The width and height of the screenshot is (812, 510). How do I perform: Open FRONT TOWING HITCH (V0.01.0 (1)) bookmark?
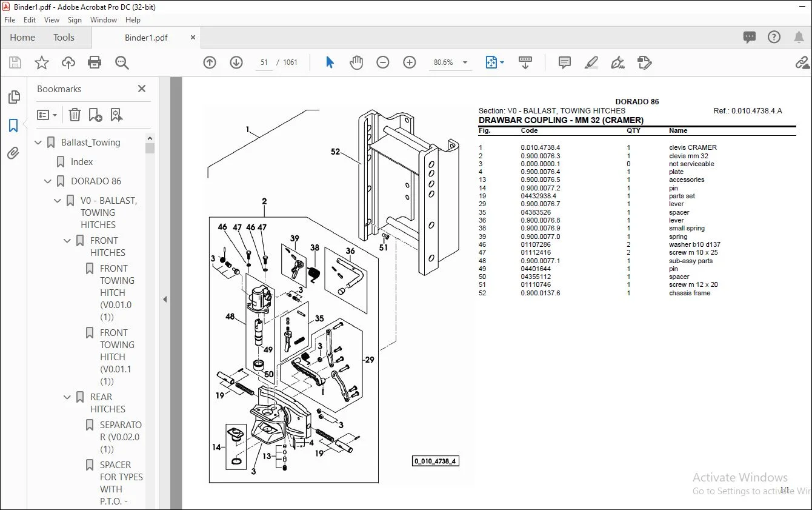coord(116,292)
